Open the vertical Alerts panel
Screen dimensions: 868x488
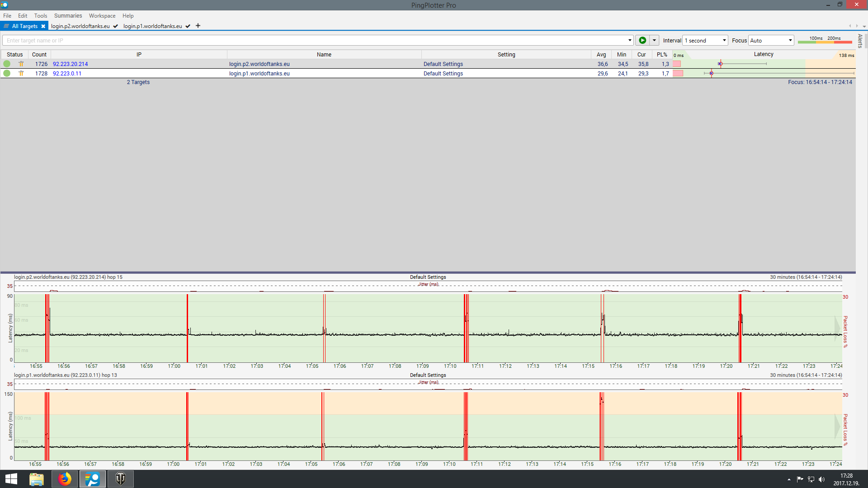coord(860,41)
